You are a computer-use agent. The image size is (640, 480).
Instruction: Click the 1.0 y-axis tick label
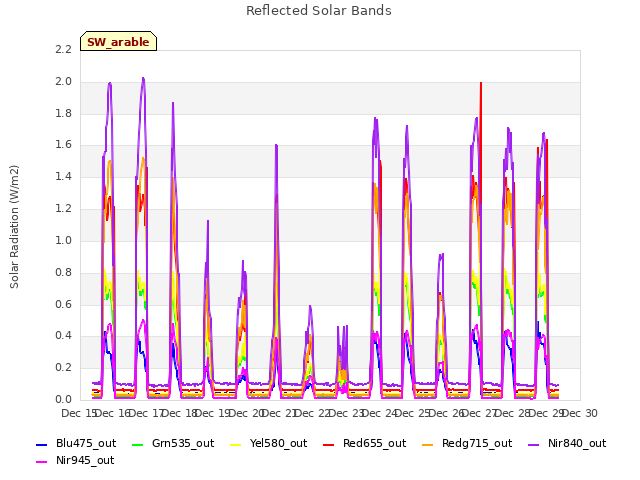[x=63, y=240]
